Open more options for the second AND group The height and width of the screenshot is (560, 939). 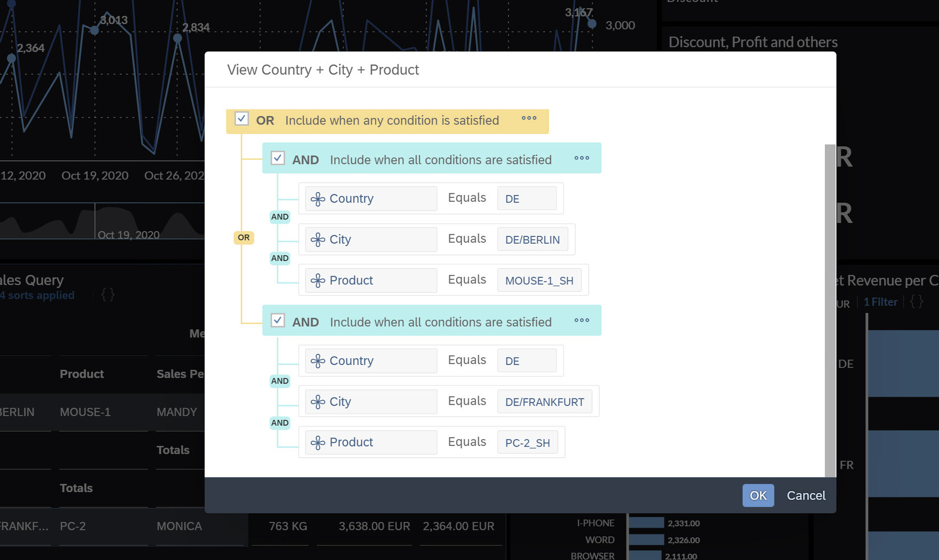point(582,320)
